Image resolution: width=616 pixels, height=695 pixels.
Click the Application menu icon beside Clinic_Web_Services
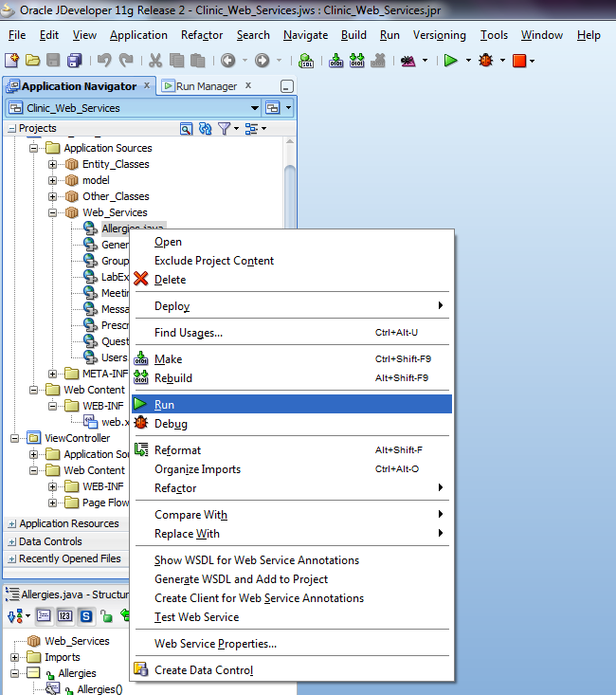tap(273, 108)
